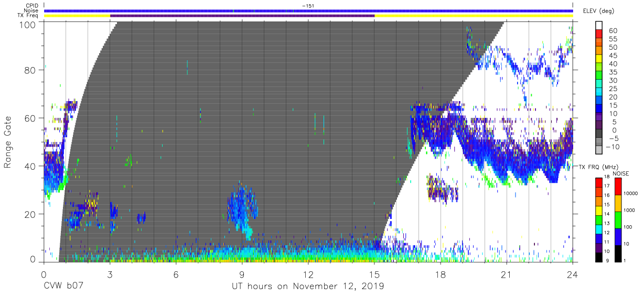Click the 25 label on the ELEV colorbar
Viewport: 644px width, 297px height.
(613, 89)
